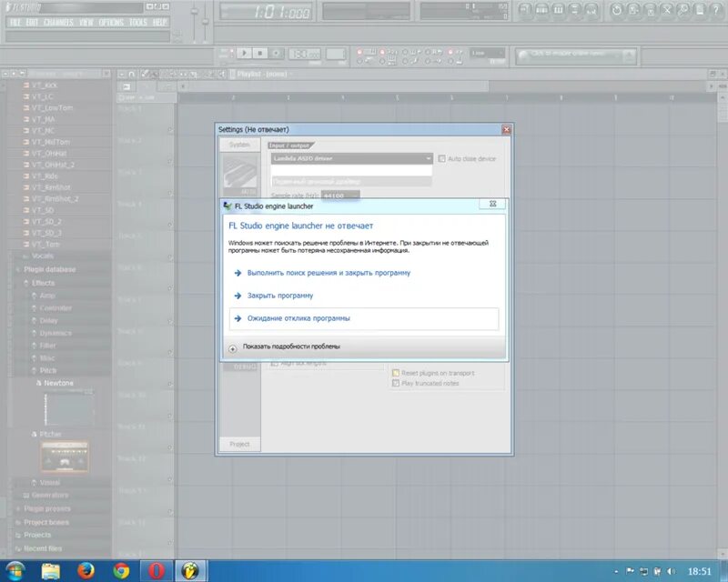The height and width of the screenshot is (582, 728).
Task: Open the Playlist view toolbar icon
Action: (x=525, y=10)
